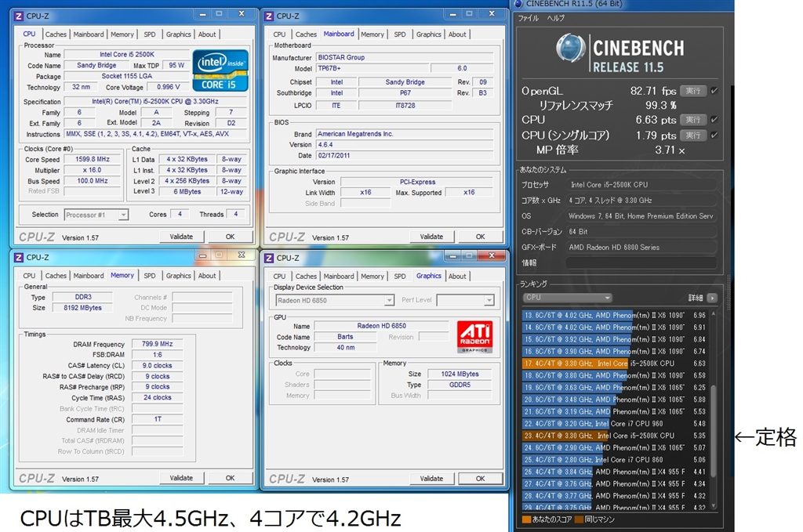Select rank 23 Intel Core i5-2500K 5.35 row
803x532 pixels.
pyautogui.click(x=614, y=436)
